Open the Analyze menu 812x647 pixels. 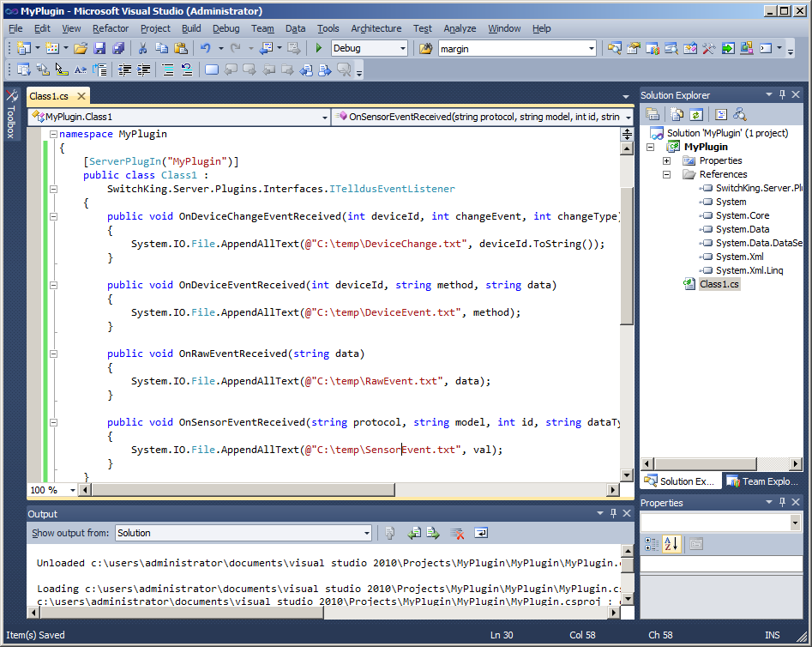460,28
